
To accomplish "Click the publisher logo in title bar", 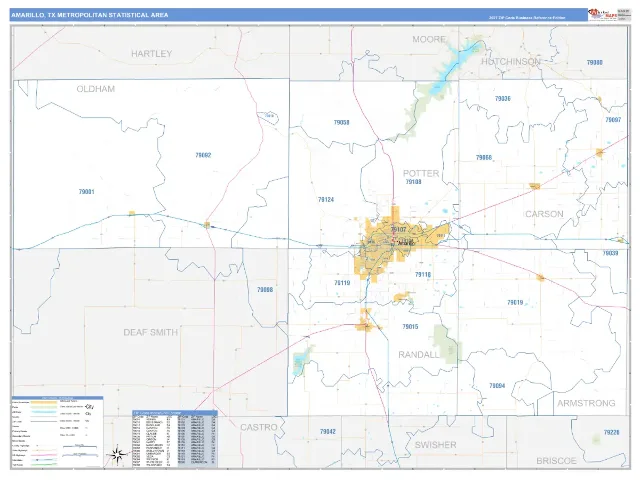I will point(602,14).
